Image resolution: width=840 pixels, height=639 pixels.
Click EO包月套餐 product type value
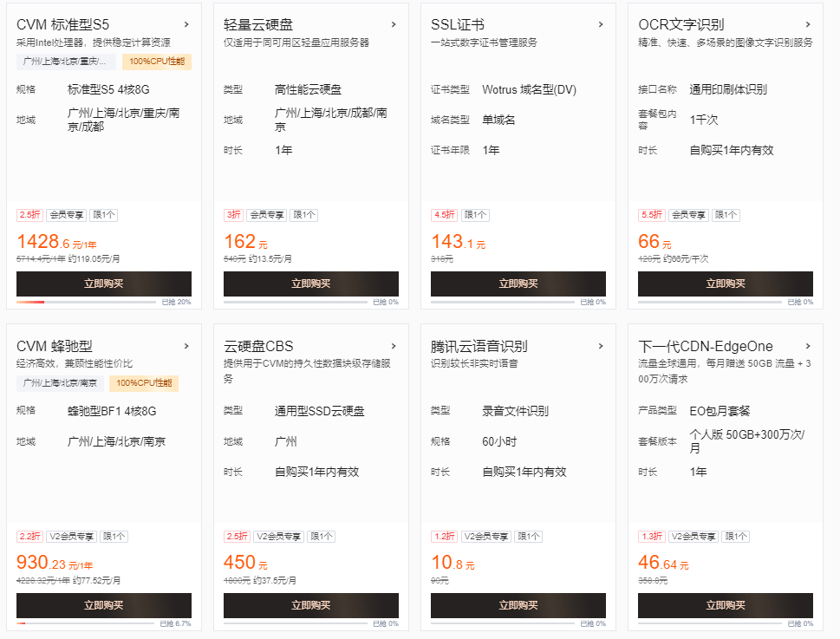click(x=720, y=411)
